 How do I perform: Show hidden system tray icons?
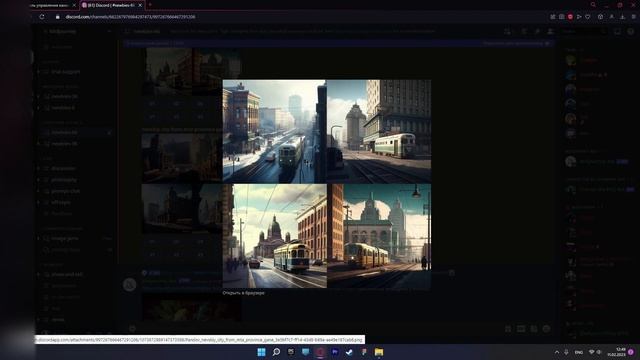pos(557,352)
